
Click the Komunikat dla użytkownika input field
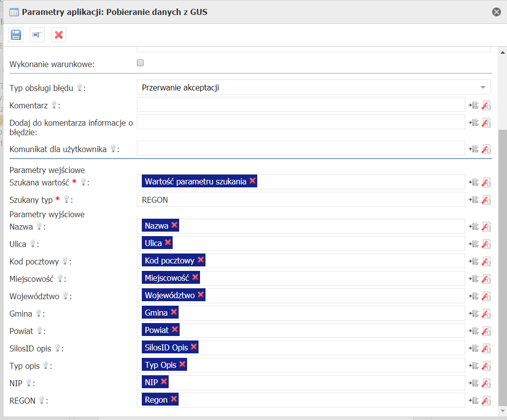coord(301,148)
